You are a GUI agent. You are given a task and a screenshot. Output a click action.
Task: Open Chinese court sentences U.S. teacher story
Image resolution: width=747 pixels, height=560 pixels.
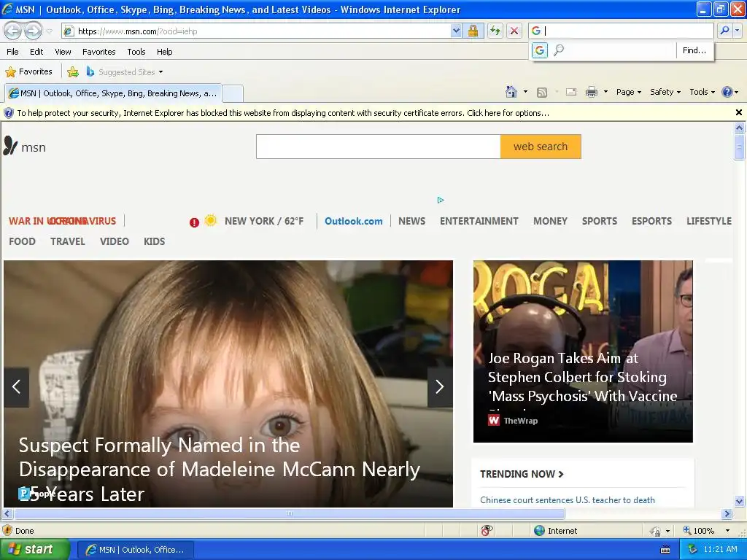[x=568, y=500]
